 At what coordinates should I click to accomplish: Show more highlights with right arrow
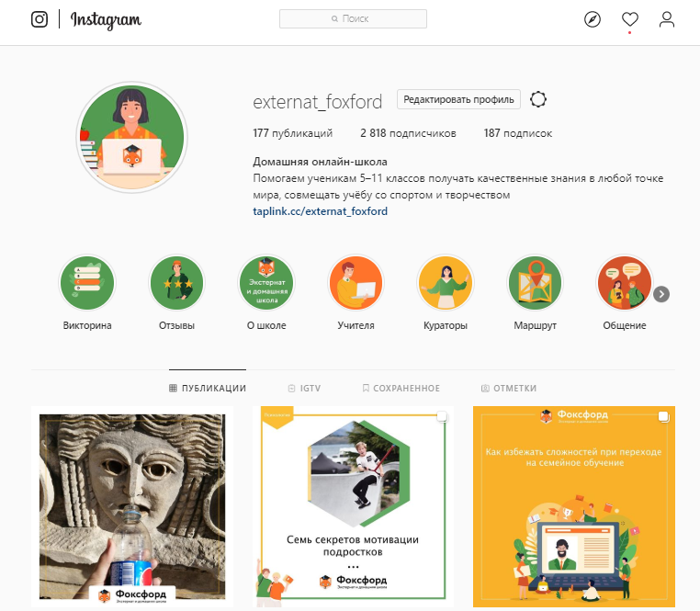pos(661,294)
